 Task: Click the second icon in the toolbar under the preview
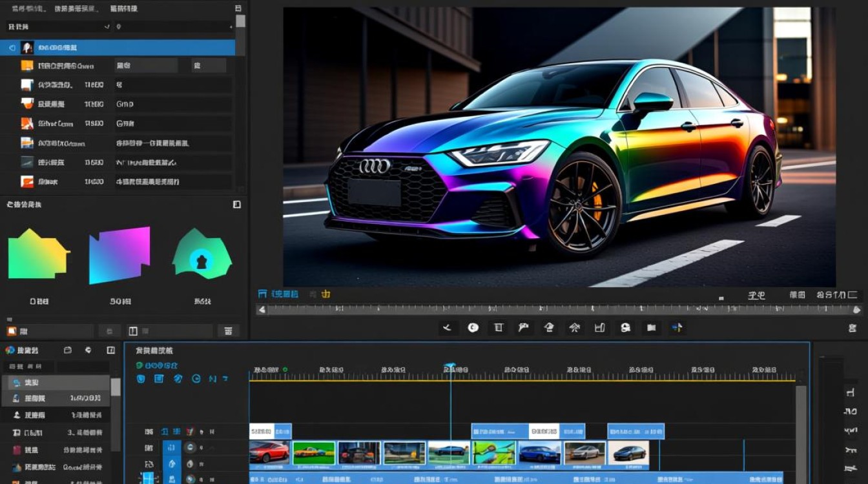473,328
